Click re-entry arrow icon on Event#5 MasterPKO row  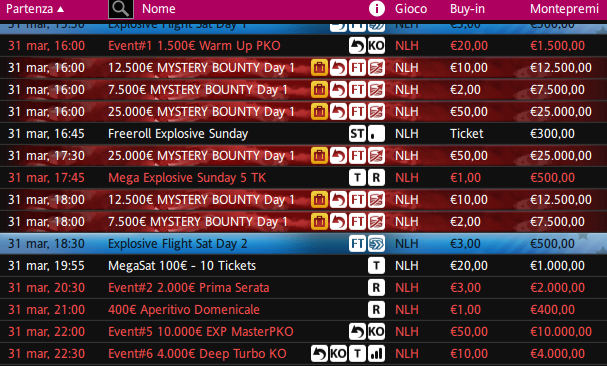coord(357,332)
